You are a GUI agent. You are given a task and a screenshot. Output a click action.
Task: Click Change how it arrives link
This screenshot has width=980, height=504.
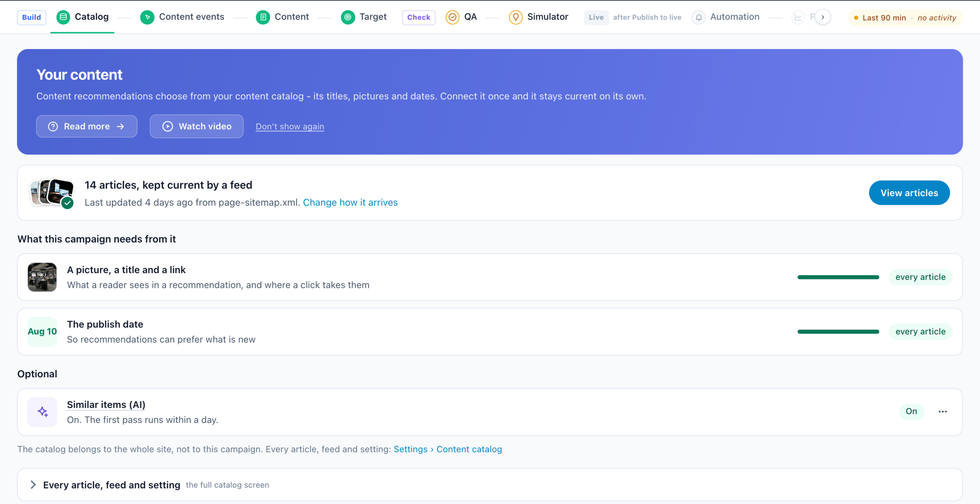point(350,202)
